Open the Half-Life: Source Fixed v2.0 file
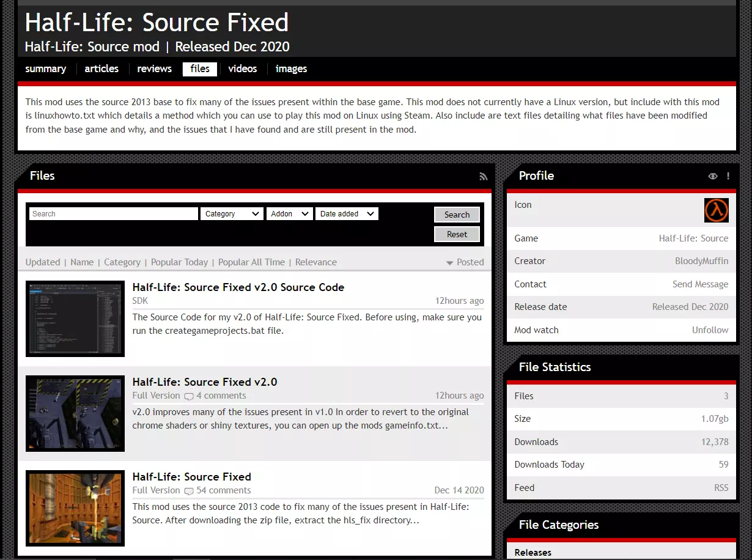 pyautogui.click(x=205, y=382)
